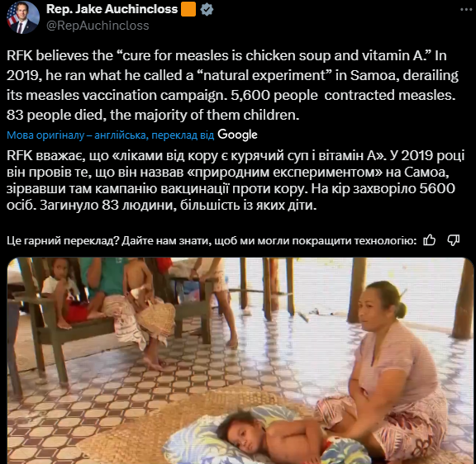Open the three-dot more options menu

(466, 10)
